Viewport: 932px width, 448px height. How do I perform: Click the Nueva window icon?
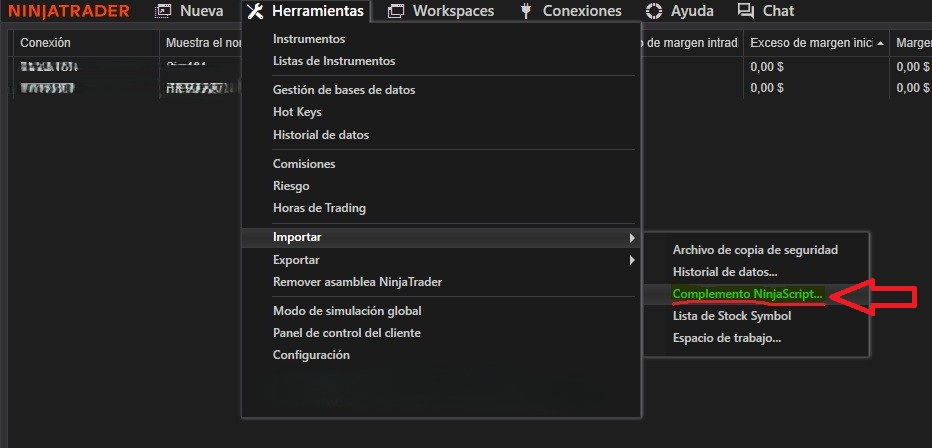(163, 11)
